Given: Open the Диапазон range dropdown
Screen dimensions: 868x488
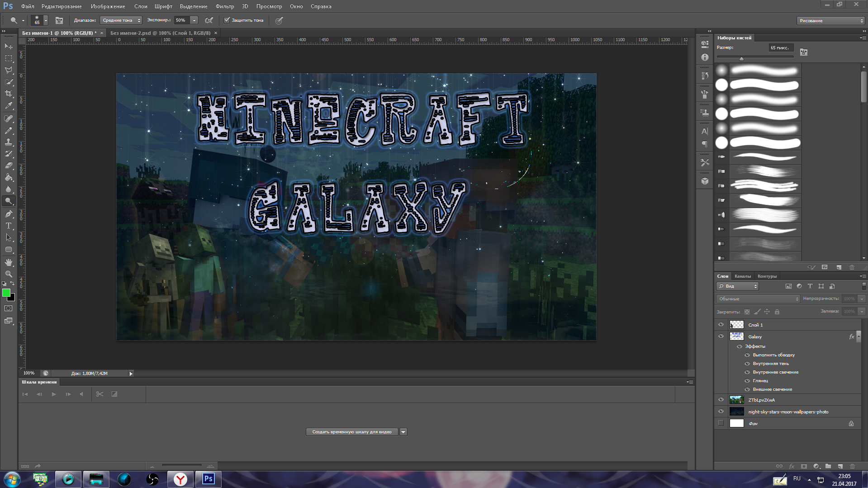Looking at the screenshot, I should point(121,20).
